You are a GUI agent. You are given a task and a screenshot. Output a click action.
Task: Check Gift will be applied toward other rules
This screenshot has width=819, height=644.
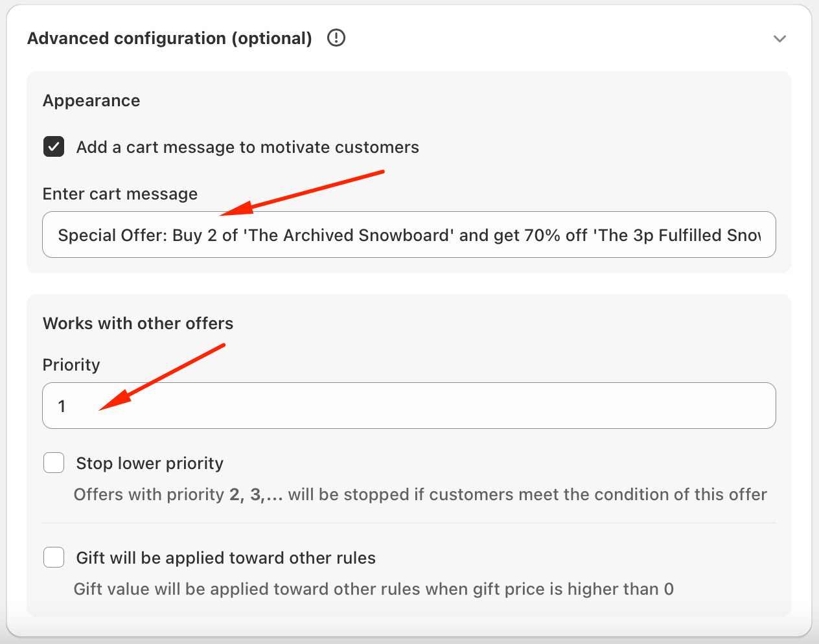point(53,557)
